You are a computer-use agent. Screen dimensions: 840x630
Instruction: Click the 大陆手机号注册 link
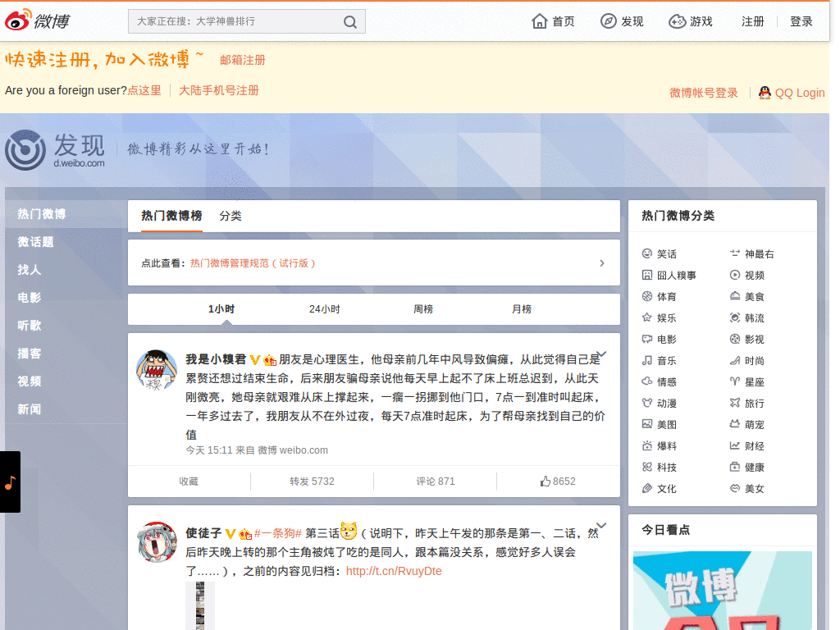pos(218,90)
